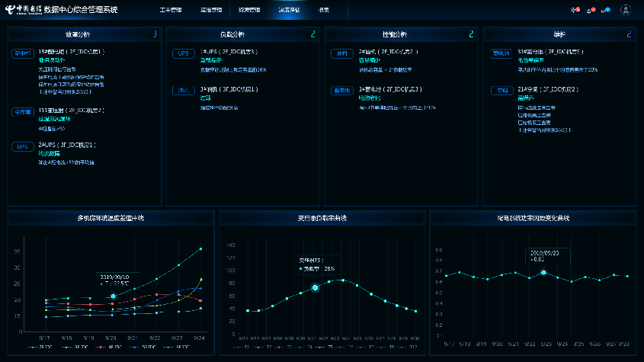Click the bell notification icon
The image size is (644, 362).
click(588, 11)
